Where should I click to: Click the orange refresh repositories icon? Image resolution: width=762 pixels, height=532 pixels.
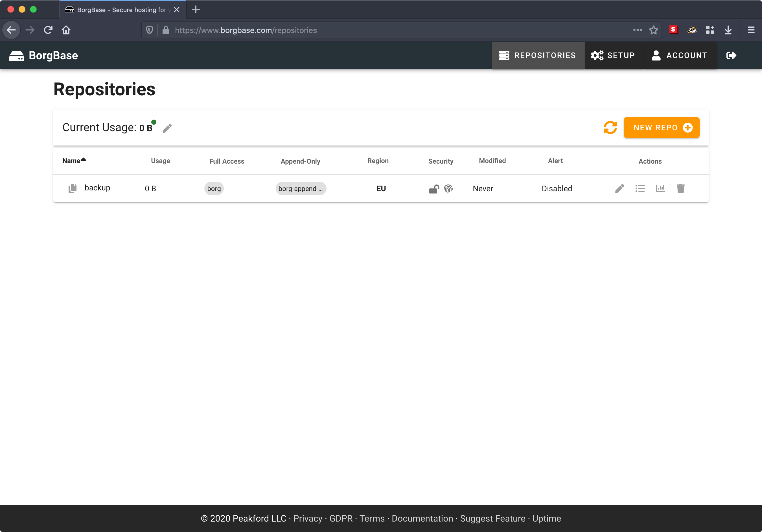click(x=610, y=128)
